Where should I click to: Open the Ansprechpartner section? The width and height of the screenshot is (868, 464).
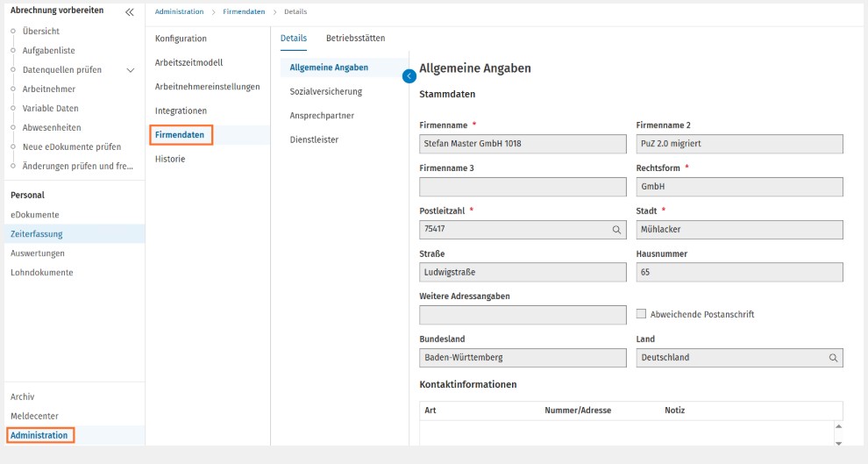pos(322,116)
